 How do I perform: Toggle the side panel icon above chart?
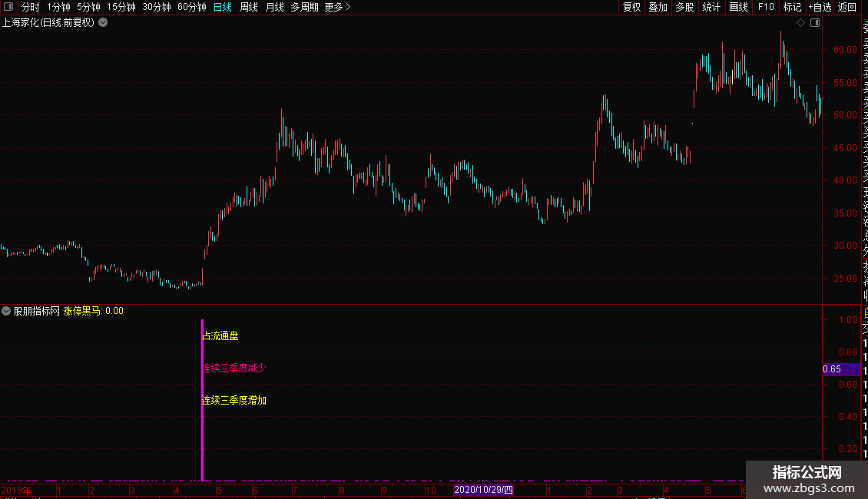coord(815,23)
